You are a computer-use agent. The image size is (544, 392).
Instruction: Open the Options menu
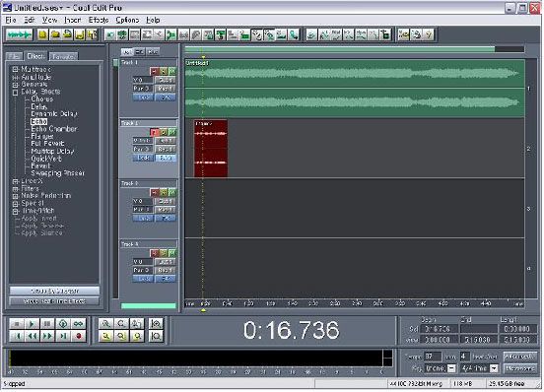click(128, 20)
